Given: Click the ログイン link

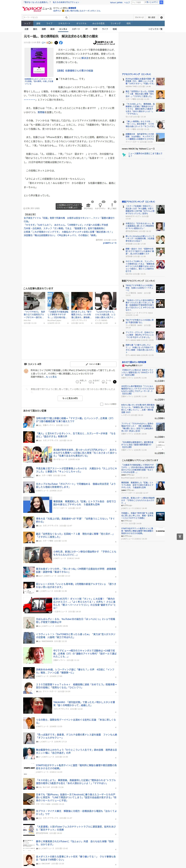Looking at the screenshot, I should coord(57,11).
